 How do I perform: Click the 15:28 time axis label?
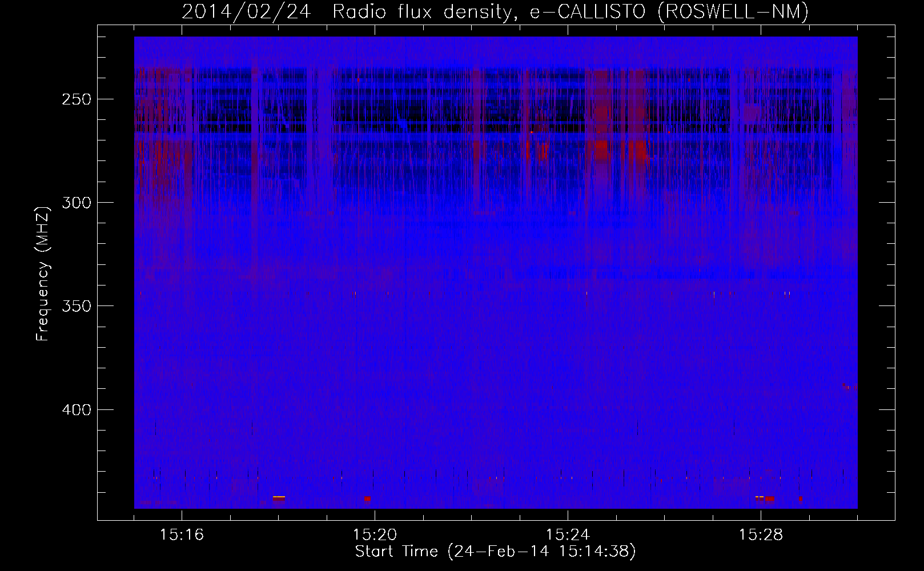pyautogui.click(x=761, y=534)
